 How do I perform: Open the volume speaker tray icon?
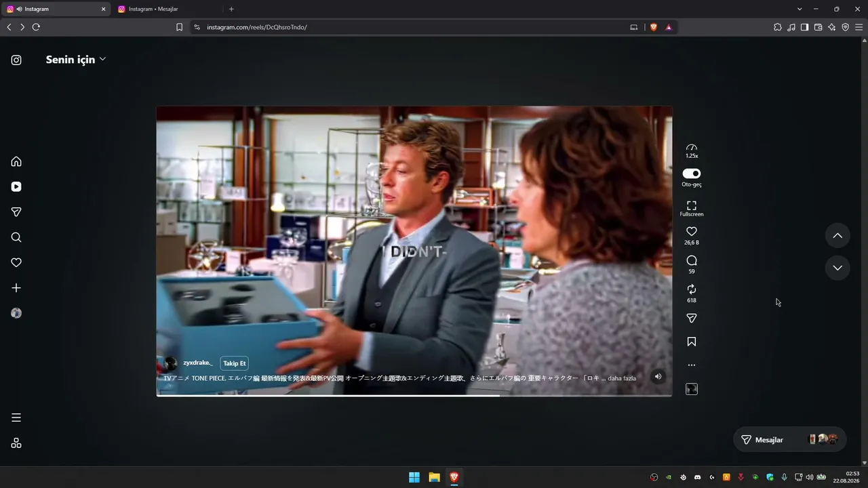point(809,477)
